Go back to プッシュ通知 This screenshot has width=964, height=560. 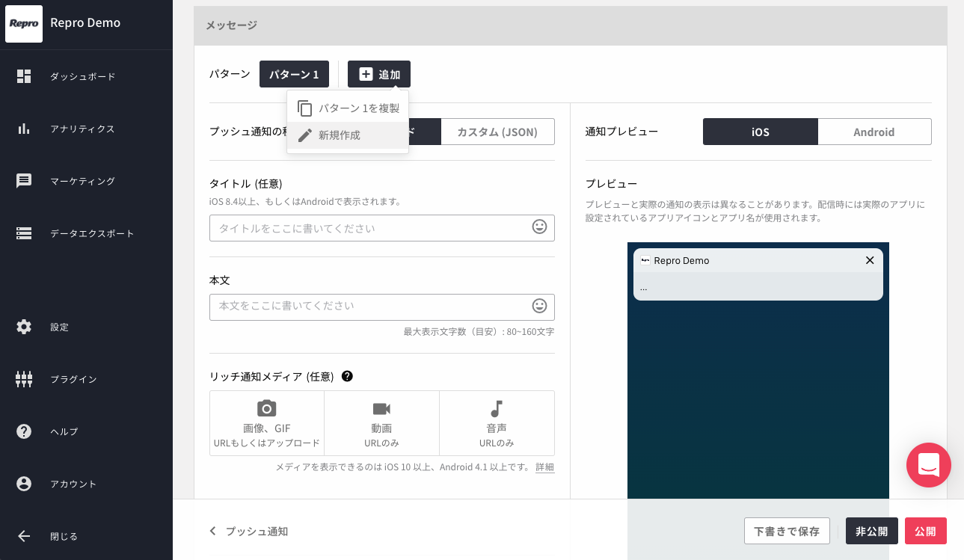pos(248,531)
